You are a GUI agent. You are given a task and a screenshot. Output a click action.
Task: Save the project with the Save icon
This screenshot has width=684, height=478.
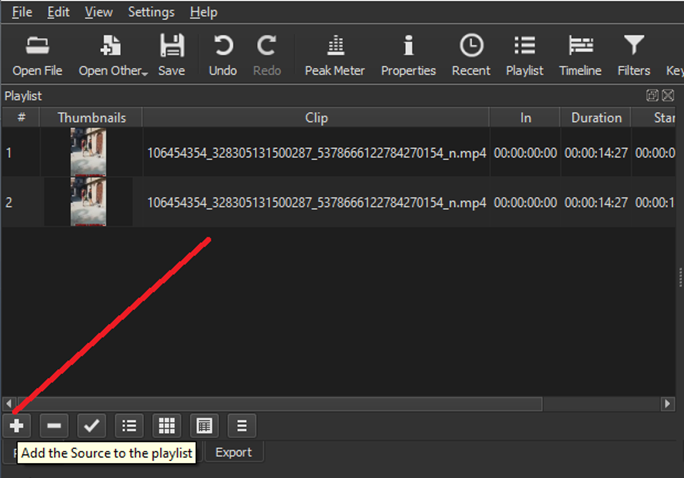[172, 55]
